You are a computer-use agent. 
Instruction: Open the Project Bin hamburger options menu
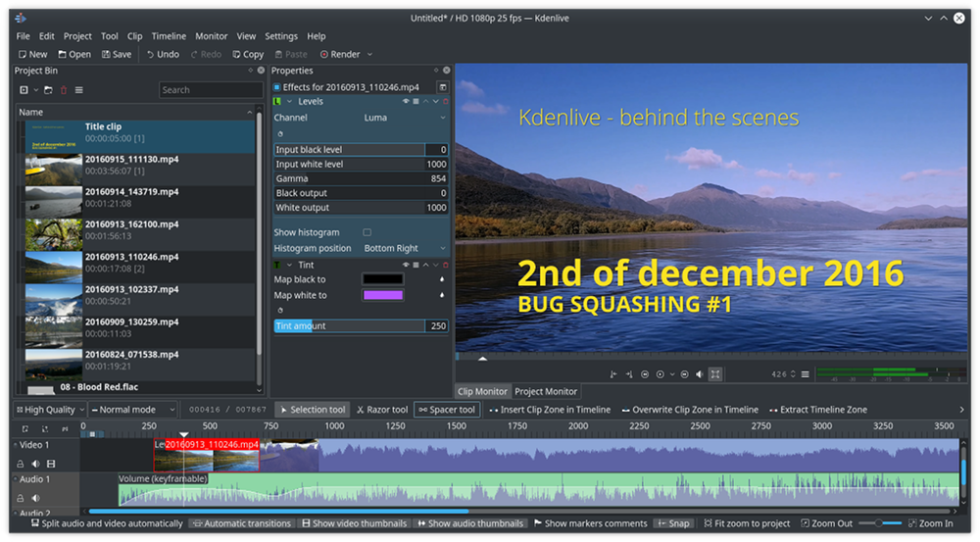pyautogui.click(x=78, y=90)
